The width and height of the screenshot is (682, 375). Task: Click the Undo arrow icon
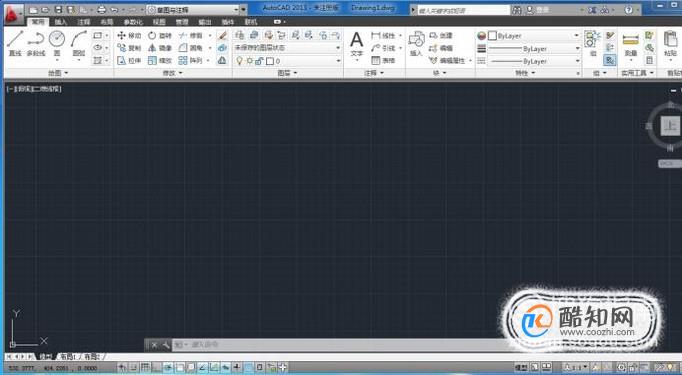point(114,10)
